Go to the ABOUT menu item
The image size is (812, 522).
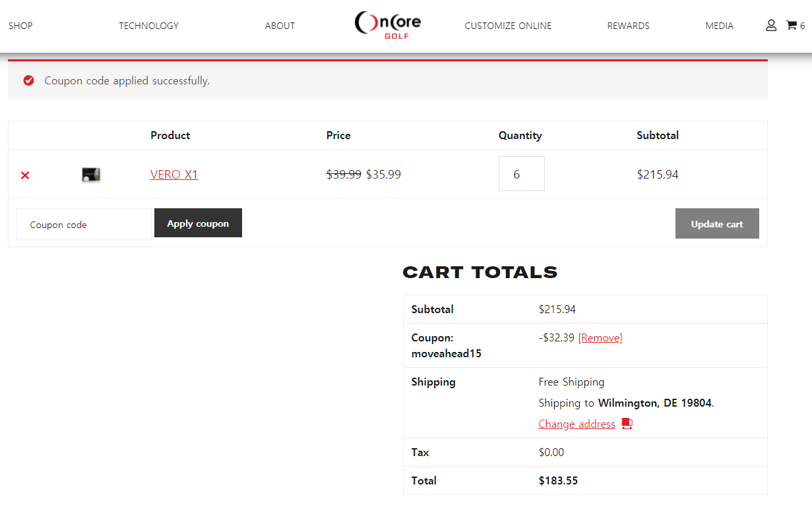tap(280, 26)
